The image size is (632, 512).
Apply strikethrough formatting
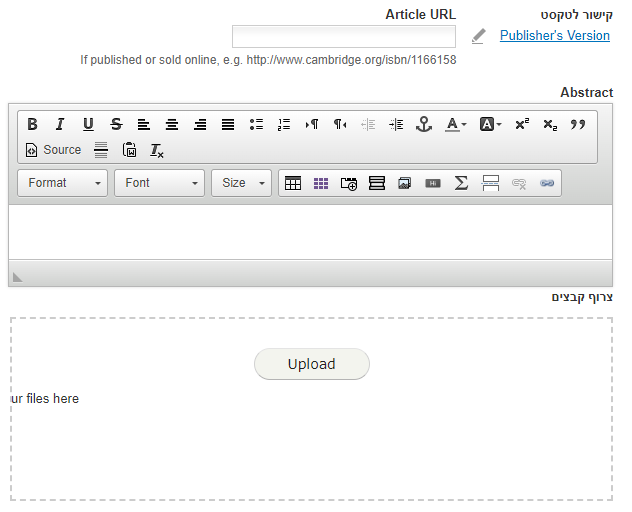[116, 124]
